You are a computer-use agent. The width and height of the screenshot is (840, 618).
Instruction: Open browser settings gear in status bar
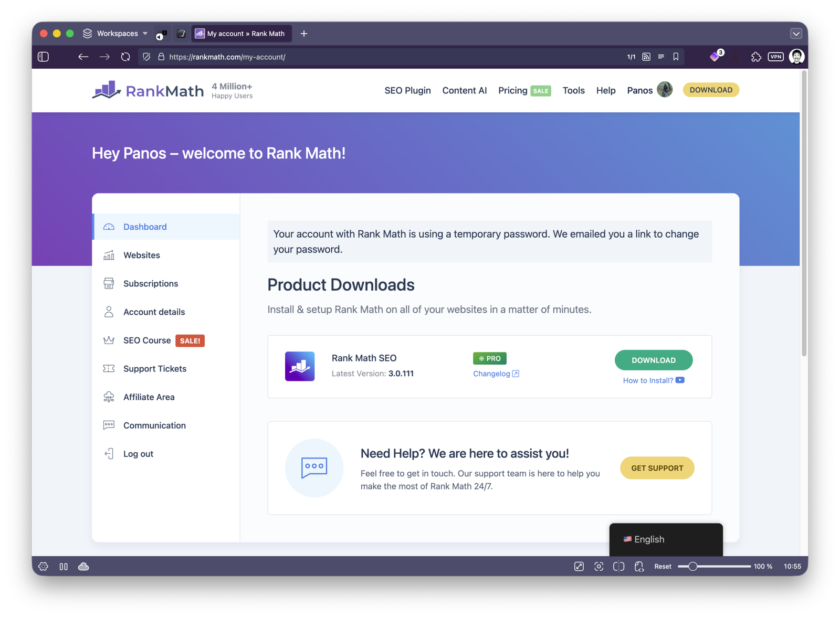[x=44, y=567]
